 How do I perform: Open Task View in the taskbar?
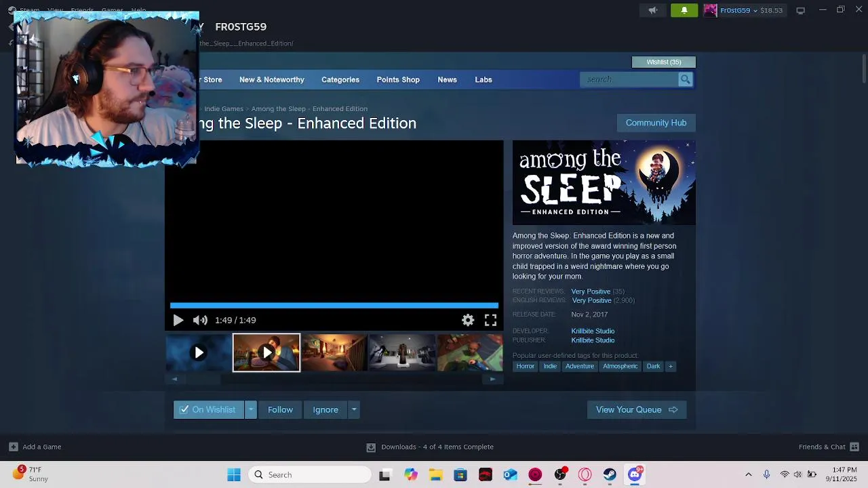384,474
